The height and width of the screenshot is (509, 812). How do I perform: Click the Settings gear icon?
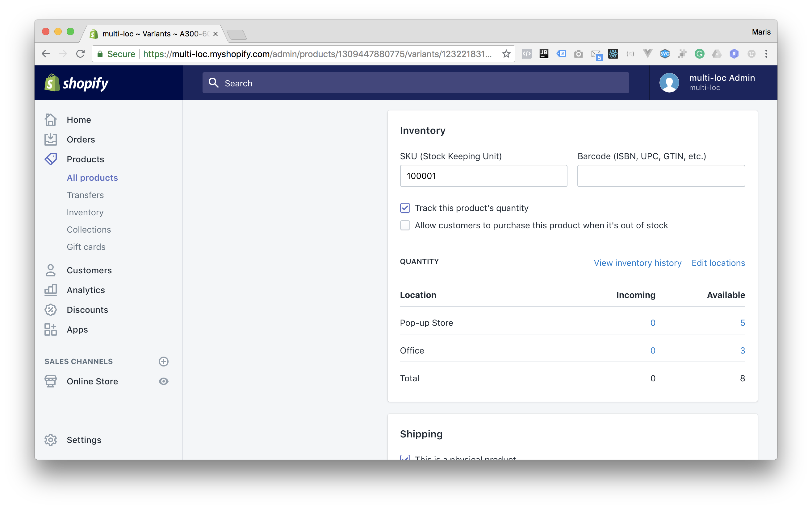point(51,440)
